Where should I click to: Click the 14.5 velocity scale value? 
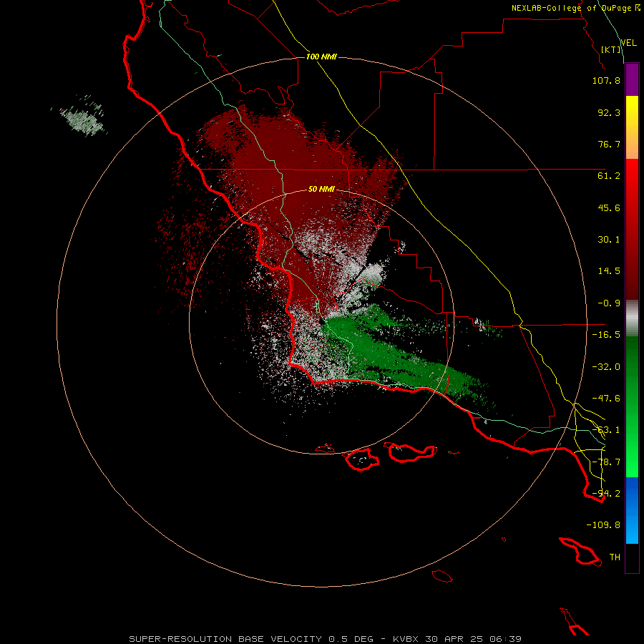pos(609,271)
